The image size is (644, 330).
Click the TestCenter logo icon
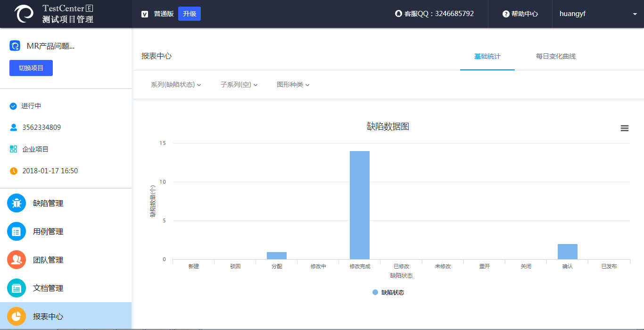tap(24, 14)
